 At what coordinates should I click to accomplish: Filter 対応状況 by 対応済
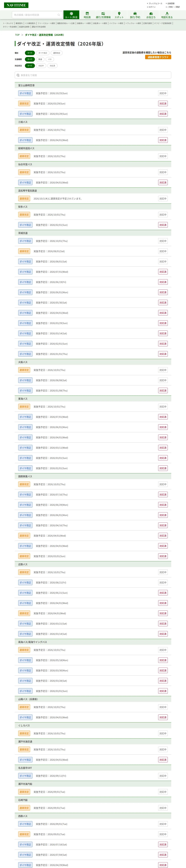[x=52, y=66]
